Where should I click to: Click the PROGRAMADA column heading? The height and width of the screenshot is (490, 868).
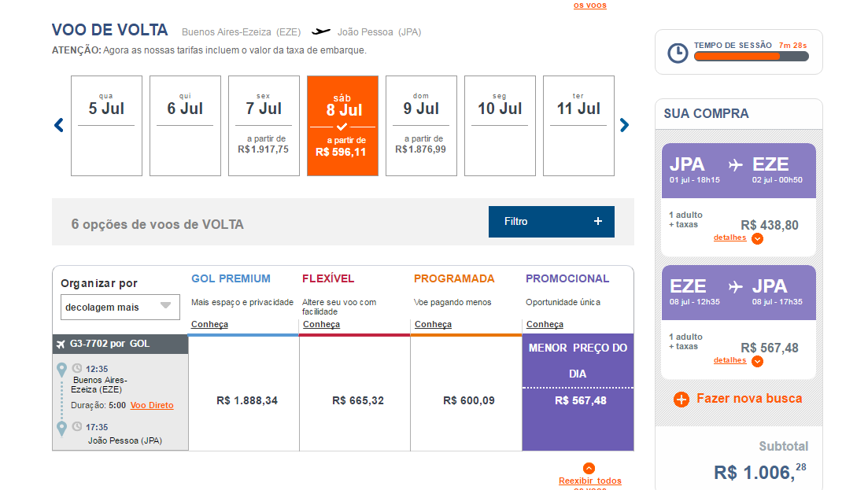point(455,278)
